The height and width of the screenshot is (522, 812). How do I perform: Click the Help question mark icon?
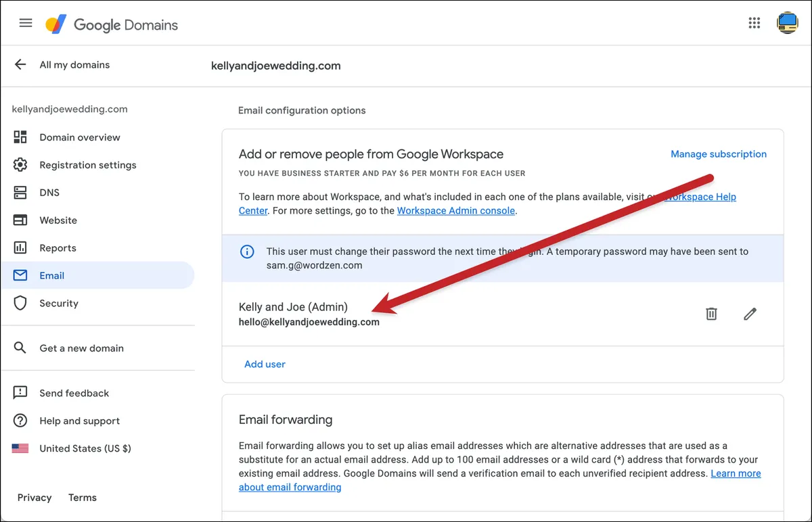click(20, 421)
